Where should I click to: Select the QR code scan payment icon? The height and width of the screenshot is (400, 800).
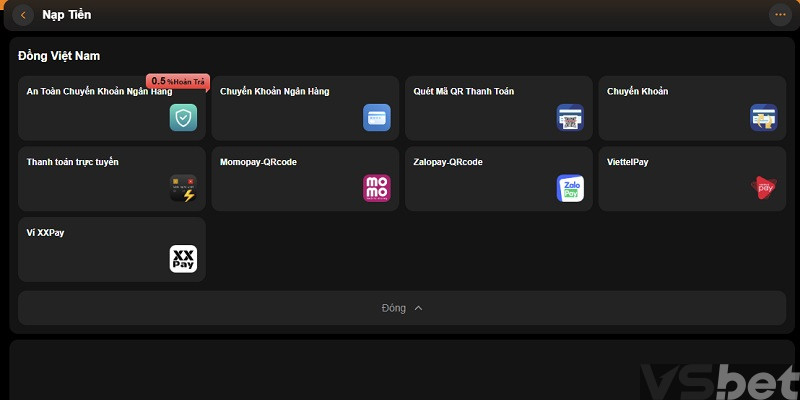point(570,118)
